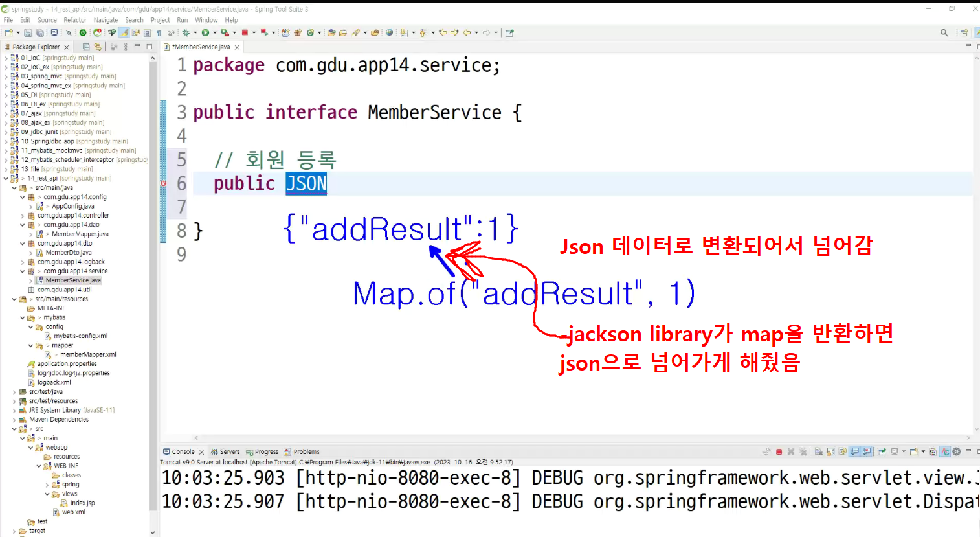Expand the src/test/java folder

[x=14, y=392]
